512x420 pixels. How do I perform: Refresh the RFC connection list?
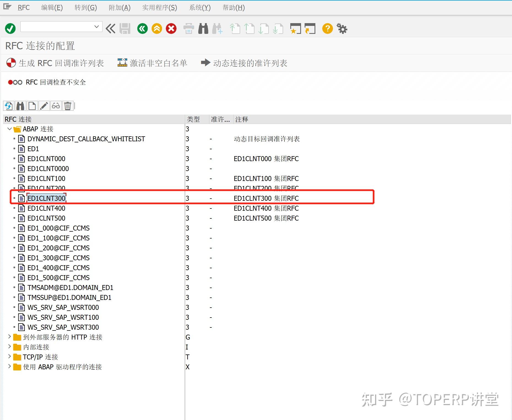[x=8, y=106]
